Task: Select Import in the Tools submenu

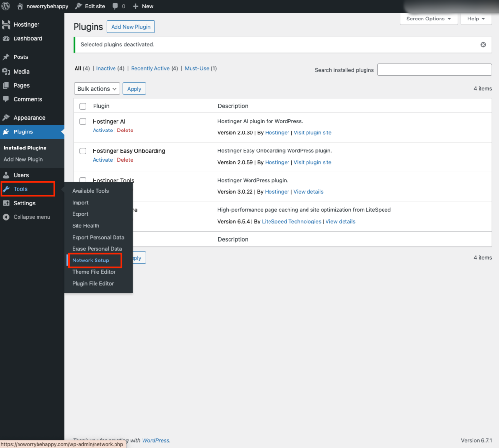Action: pyautogui.click(x=80, y=203)
